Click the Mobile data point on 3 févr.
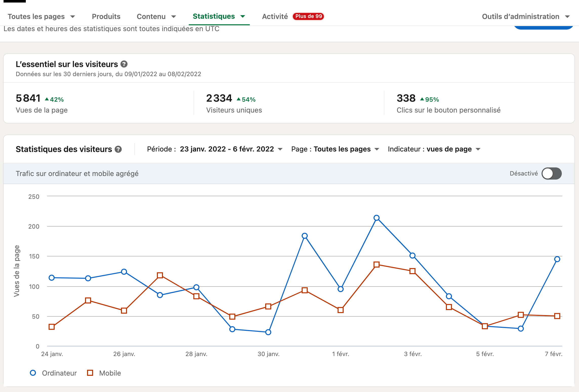This screenshot has height=392, width=579. [x=412, y=271]
